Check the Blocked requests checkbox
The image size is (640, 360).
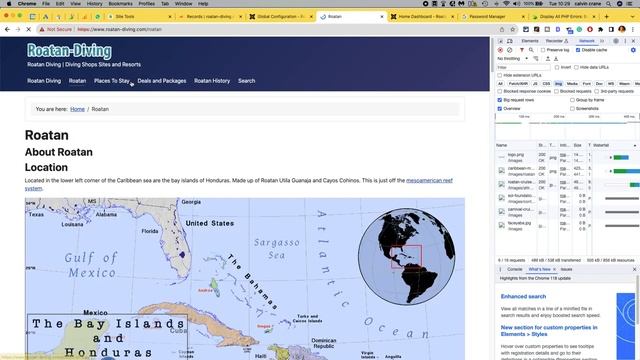pos(556,91)
